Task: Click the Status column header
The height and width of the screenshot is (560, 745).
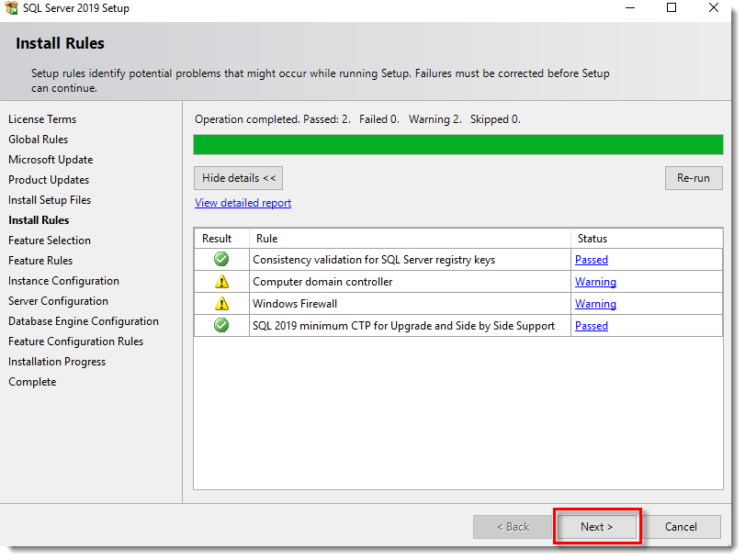Action: [647, 239]
